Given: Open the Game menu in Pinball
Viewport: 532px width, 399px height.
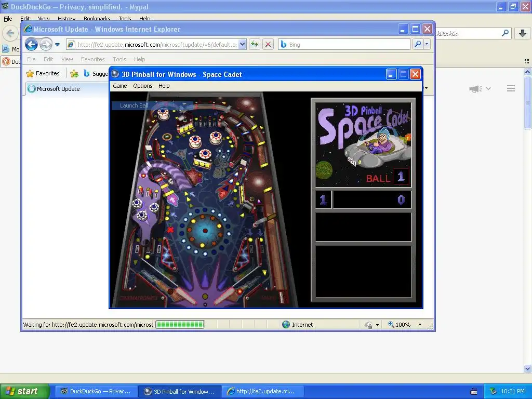Looking at the screenshot, I should (120, 86).
